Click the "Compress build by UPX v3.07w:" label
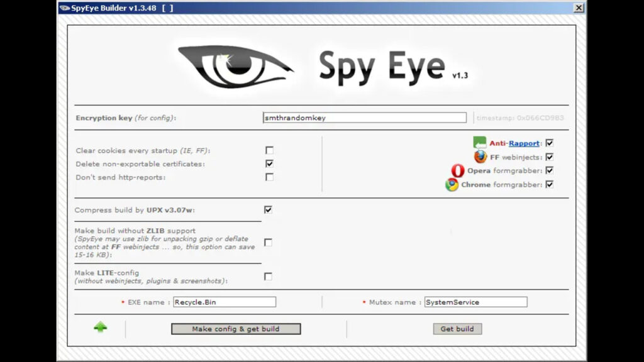 [135, 210]
